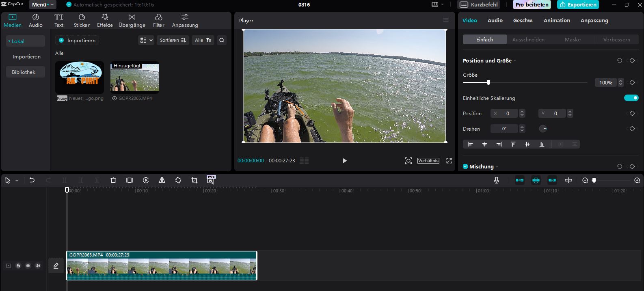Screen dimensions: 644x291
Task: Open fullscreen preview in player
Action: (449, 161)
